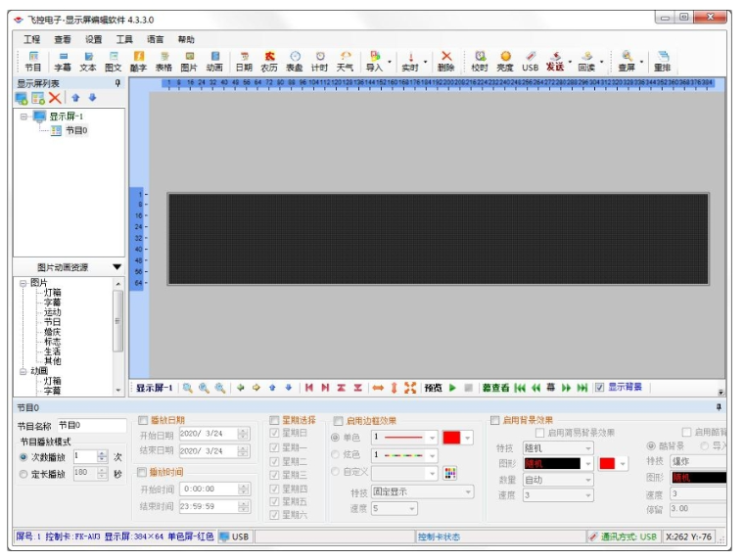Click the 字幕 subtitle tool icon

[63, 61]
